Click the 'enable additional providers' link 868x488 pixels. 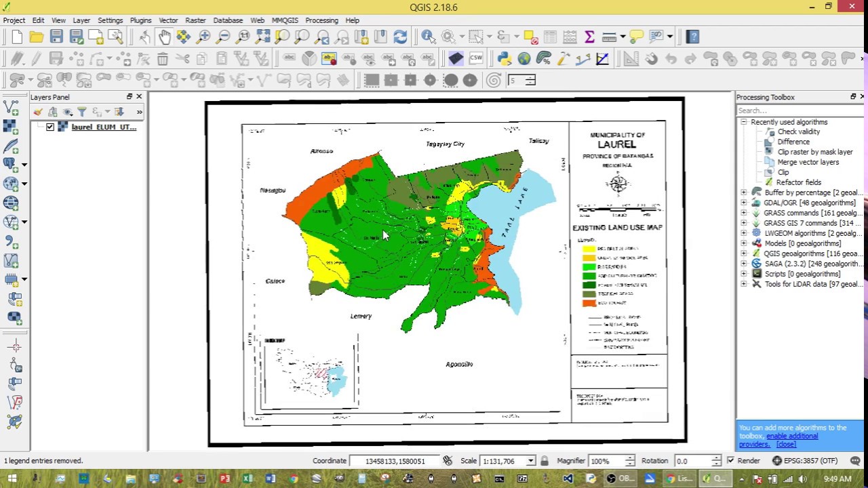point(792,436)
